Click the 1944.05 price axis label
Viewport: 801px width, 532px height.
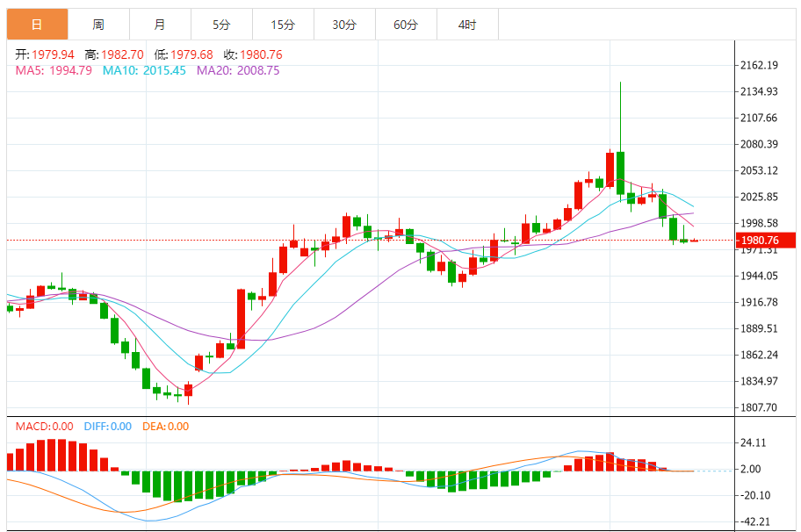tap(759, 276)
